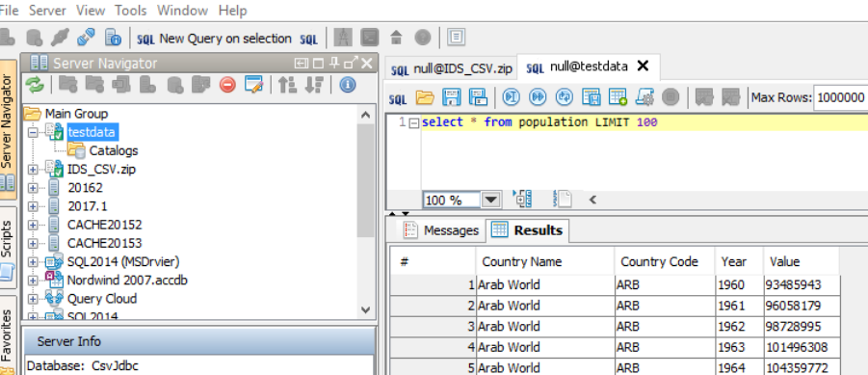
Task: Pin the Server Navigator panel
Action: 334,64
